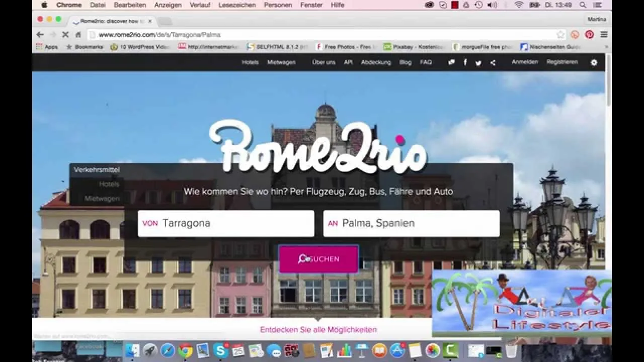Screen dimensions: 644x362
Task: Click the Chrome home icon
Action: [x=78, y=35]
